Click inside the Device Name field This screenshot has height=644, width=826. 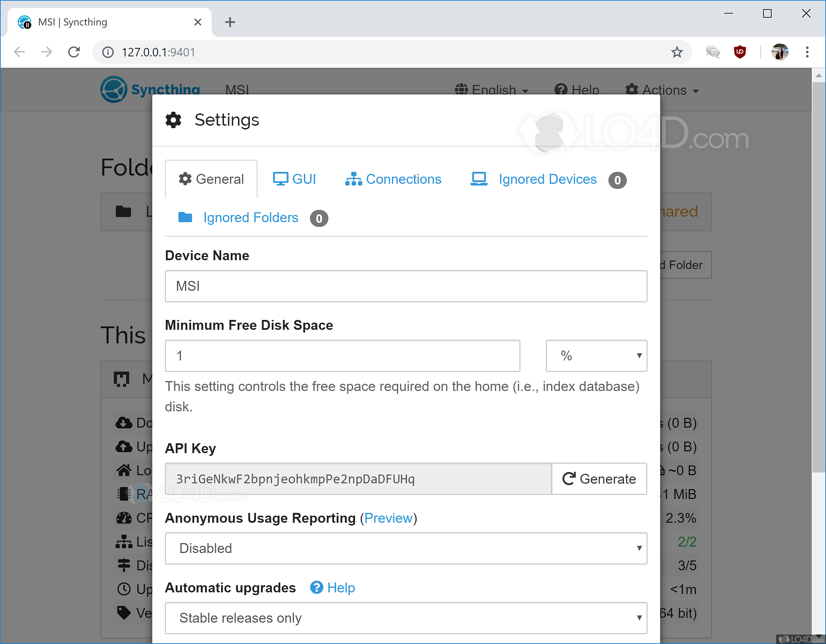406,286
